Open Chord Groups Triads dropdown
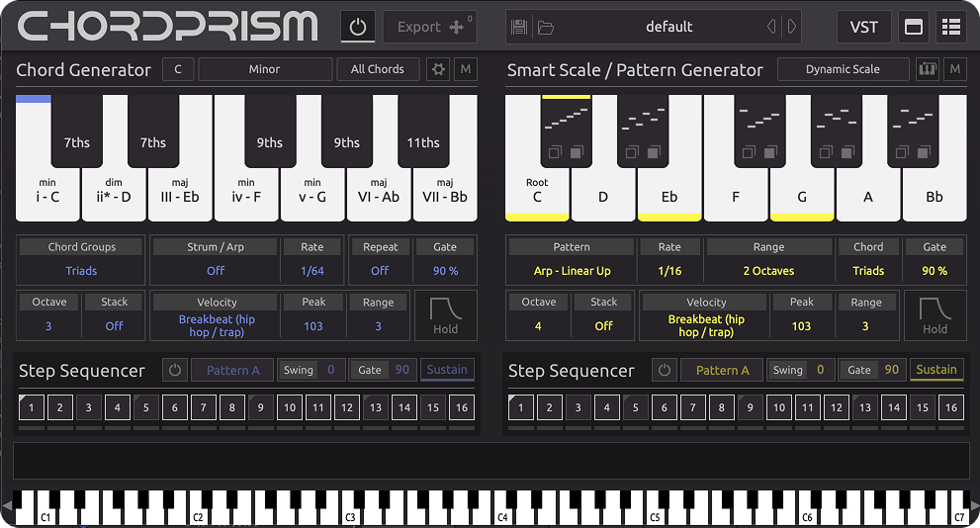 (81, 271)
